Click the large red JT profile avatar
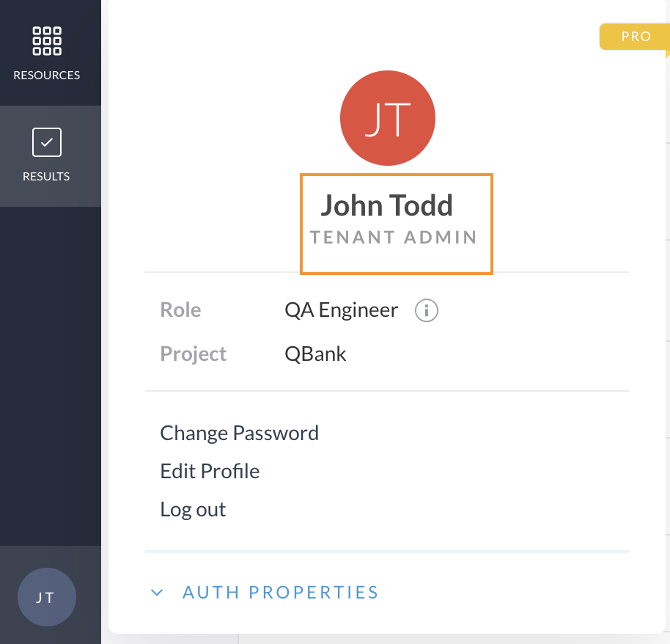Image resolution: width=670 pixels, height=644 pixels. (388, 118)
